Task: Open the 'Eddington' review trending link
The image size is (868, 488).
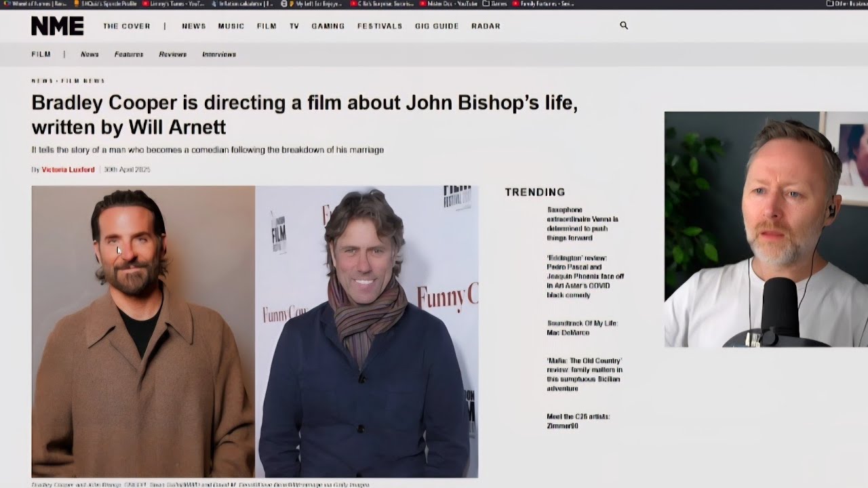Action: pyautogui.click(x=585, y=277)
